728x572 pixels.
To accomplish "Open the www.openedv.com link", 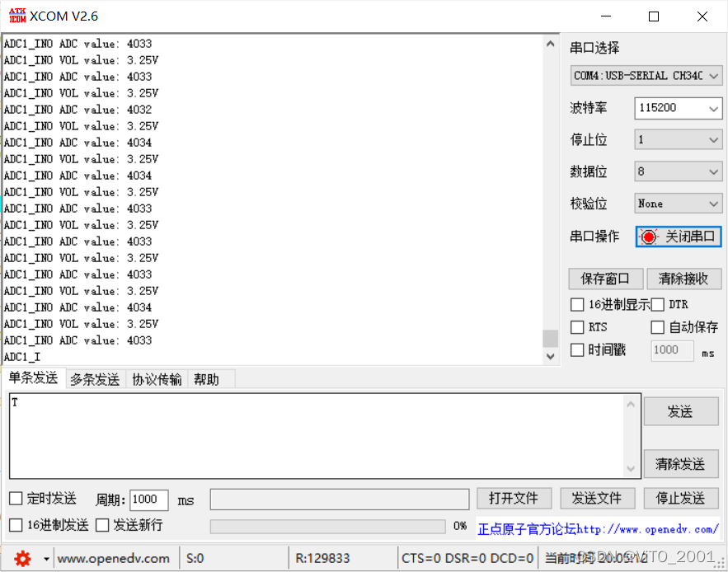I will [x=115, y=558].
